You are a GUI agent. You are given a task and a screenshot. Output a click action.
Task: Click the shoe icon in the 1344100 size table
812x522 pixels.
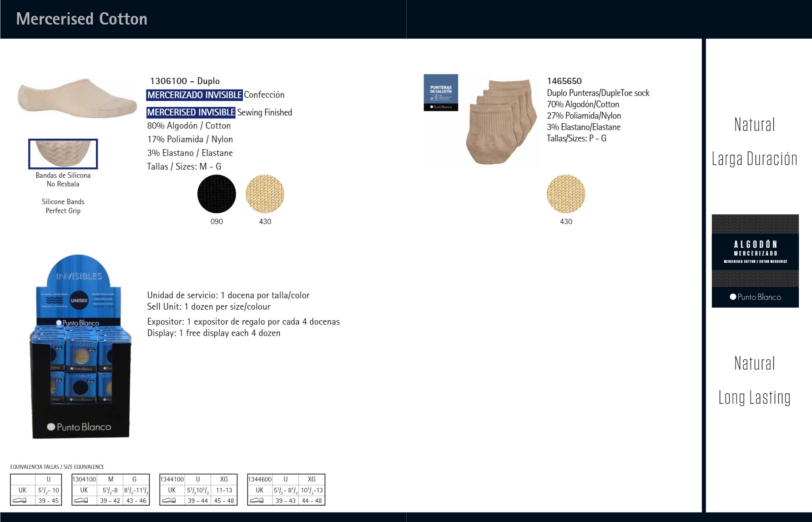169,500
